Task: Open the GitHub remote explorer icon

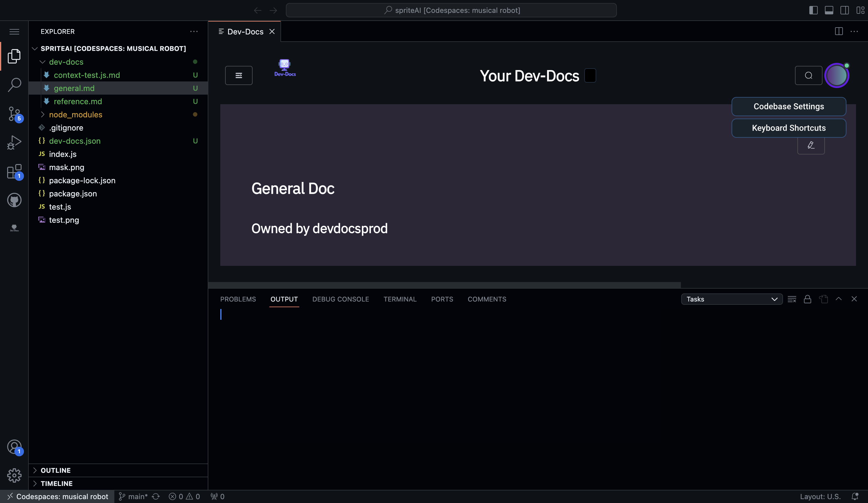Action: [x=14, y=200]
